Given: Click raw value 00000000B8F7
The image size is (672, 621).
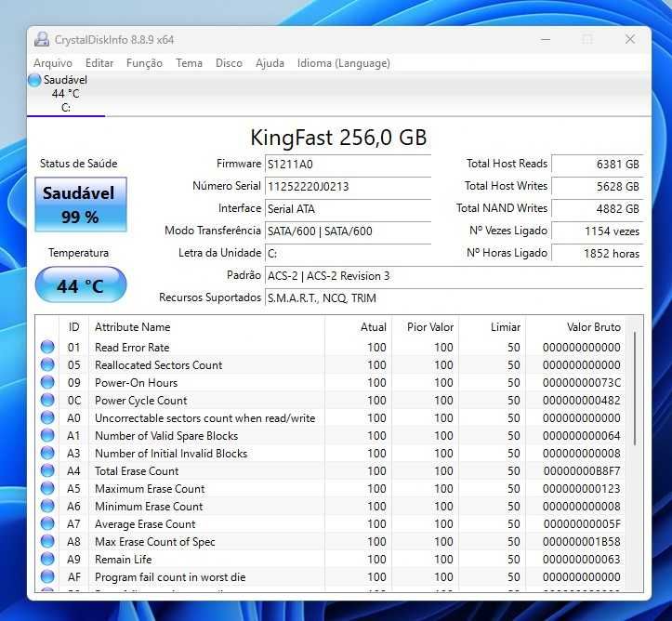Looking at the screenshot, I should click(582, 471).
